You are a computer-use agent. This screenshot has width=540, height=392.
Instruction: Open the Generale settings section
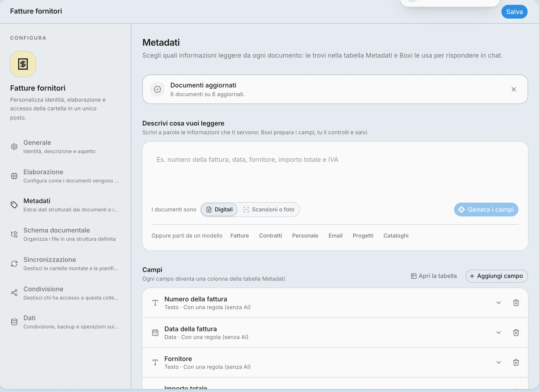pyautogui.click(x=65, y=147)
